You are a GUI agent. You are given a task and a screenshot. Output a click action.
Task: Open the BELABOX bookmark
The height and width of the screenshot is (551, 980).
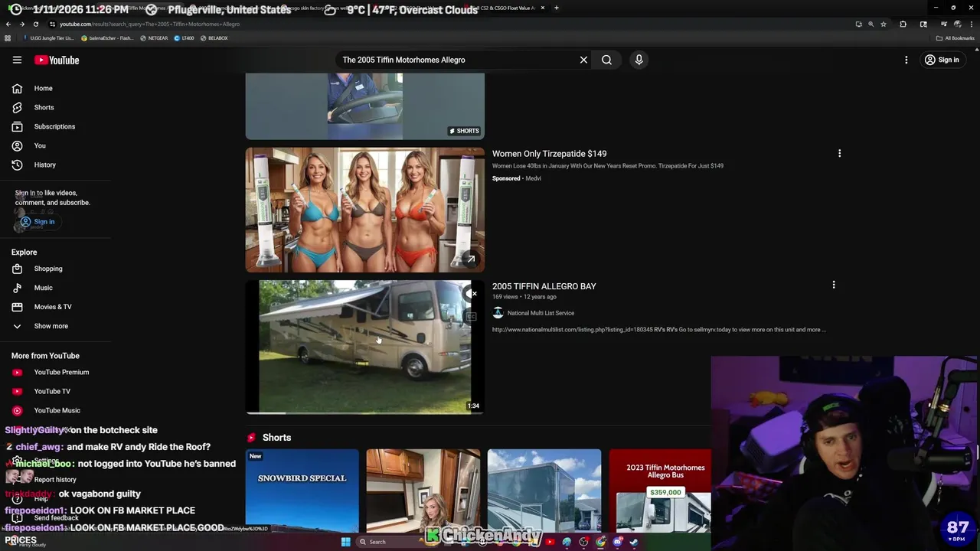coord(214,37)
